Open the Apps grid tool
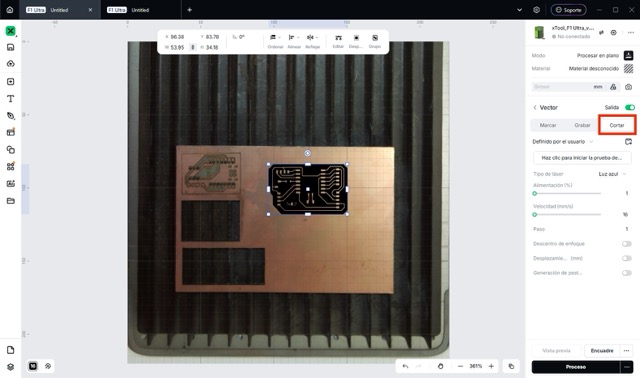Viewport: 640px width, 378px height. tap(11, 167)
